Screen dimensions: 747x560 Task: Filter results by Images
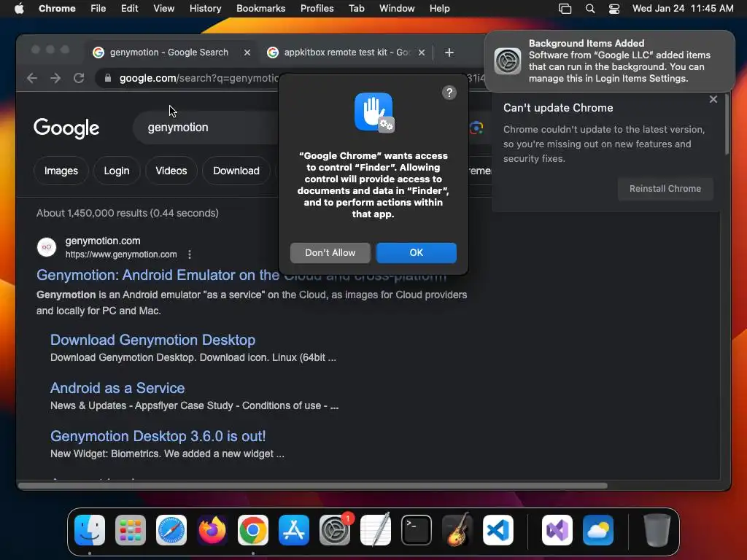pyautogui.click(x=61, y=171)
